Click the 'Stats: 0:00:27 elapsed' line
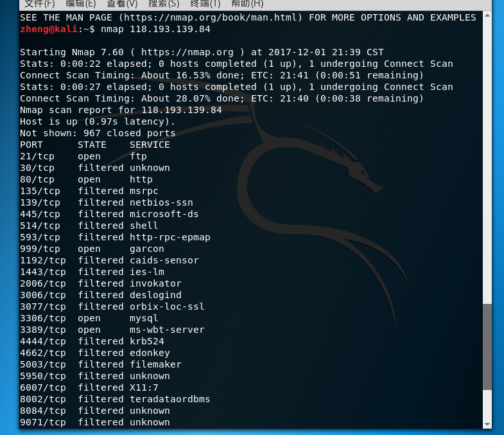The image size is (504, 435). [236, 87]
